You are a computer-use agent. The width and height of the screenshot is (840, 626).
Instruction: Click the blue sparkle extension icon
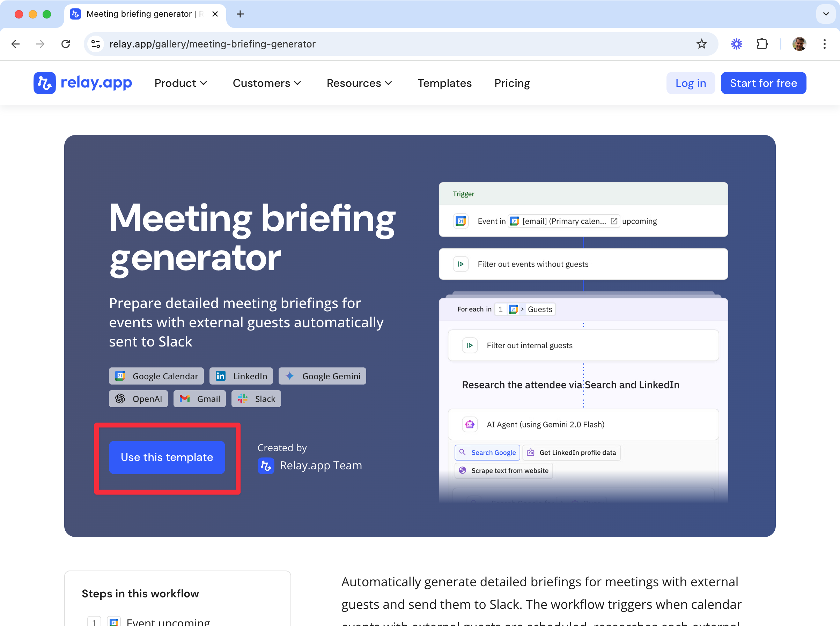click(x=736, y=44)
